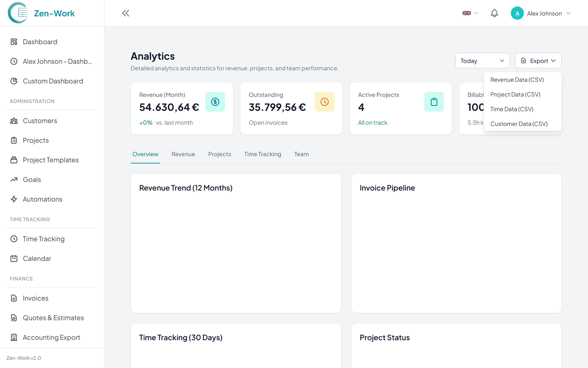The width and height of the screenshot is (588, 368).
Task: Open the Dashboard from the sidebar
Action: [x=40, y=41]
